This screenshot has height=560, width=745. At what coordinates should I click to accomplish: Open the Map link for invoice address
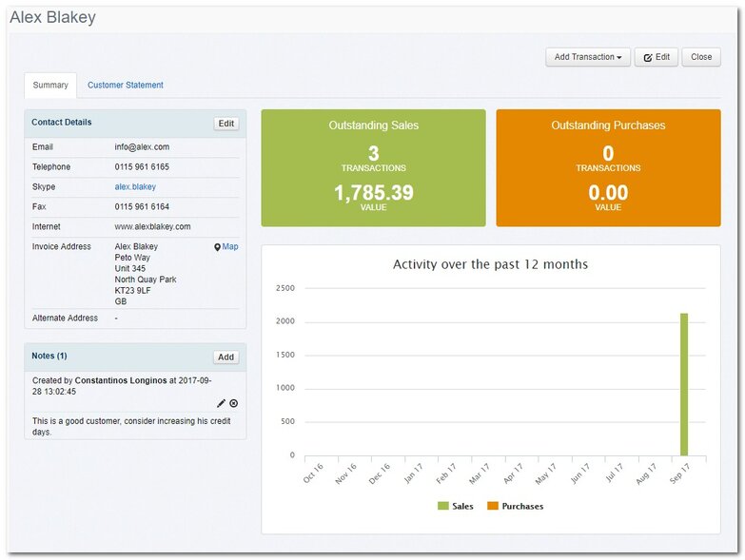230,247
